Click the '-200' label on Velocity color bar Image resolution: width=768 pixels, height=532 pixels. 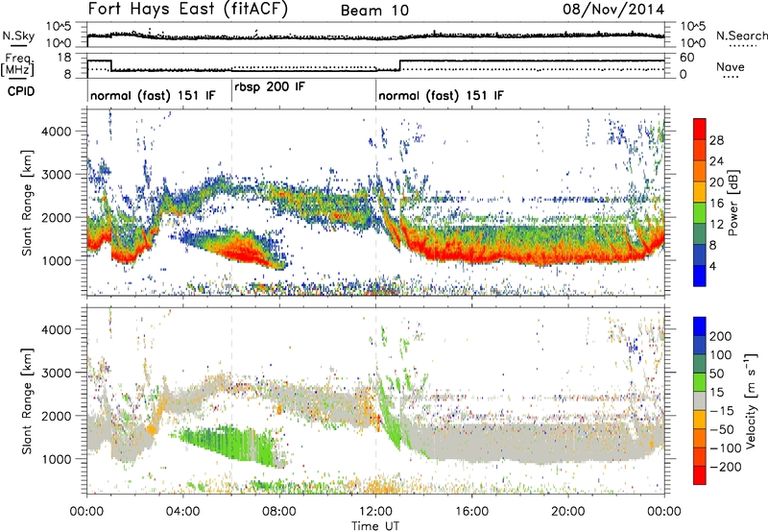tap(725, 467)
